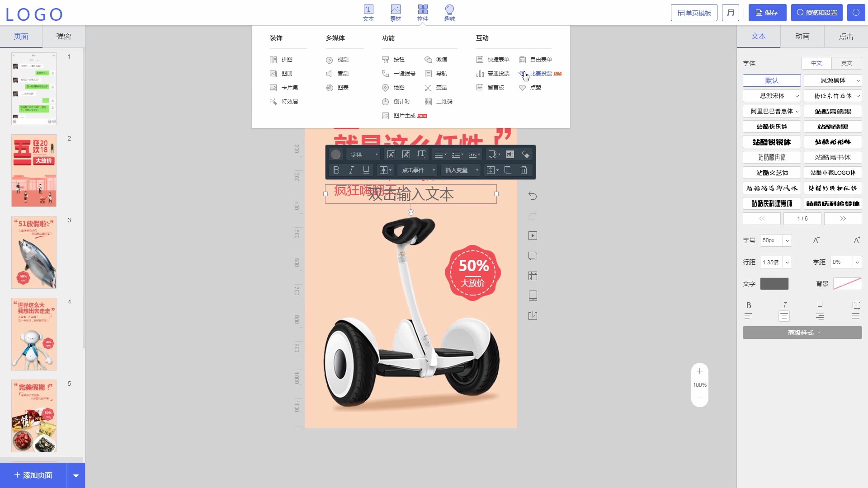Image resolution: width=868 pixels, height=488 pixels.
Task: Open the 文字 color swatch
Action: click(x=774, y=284)
